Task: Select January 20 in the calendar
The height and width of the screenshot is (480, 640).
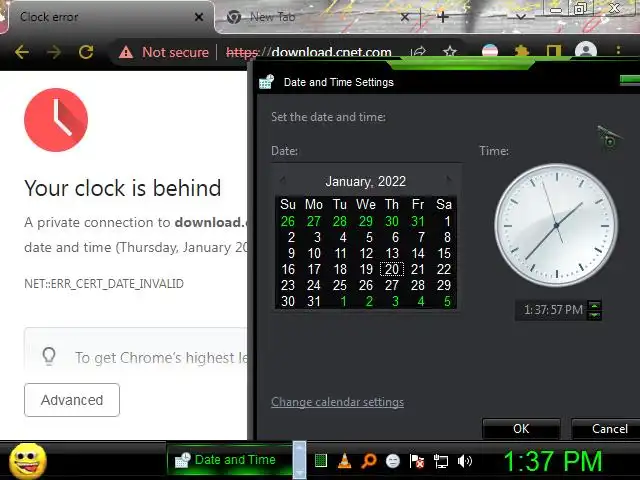Action: [392, 269]
